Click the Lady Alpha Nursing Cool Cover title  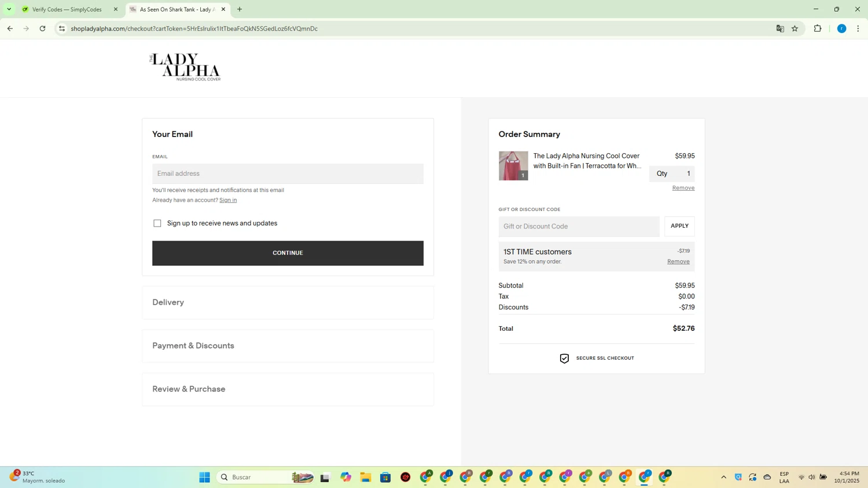click(587, 161)
